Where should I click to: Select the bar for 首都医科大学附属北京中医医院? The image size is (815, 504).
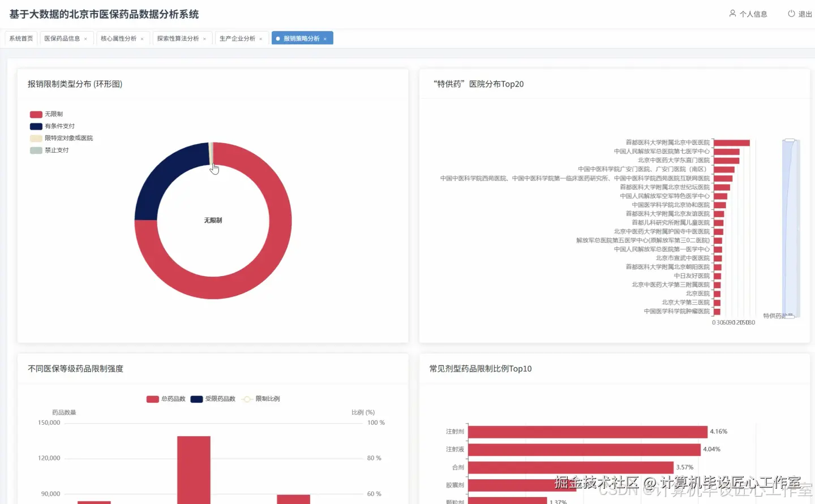point(732,143)
